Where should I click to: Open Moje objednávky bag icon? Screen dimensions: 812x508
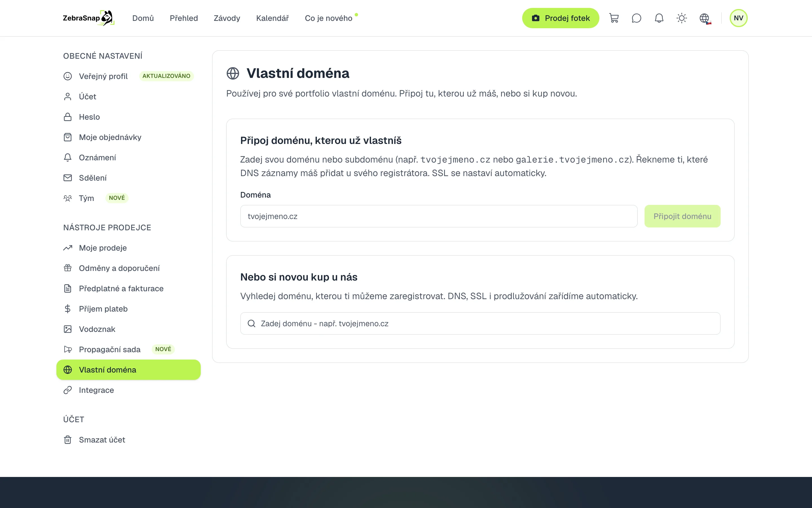[68, 137]
